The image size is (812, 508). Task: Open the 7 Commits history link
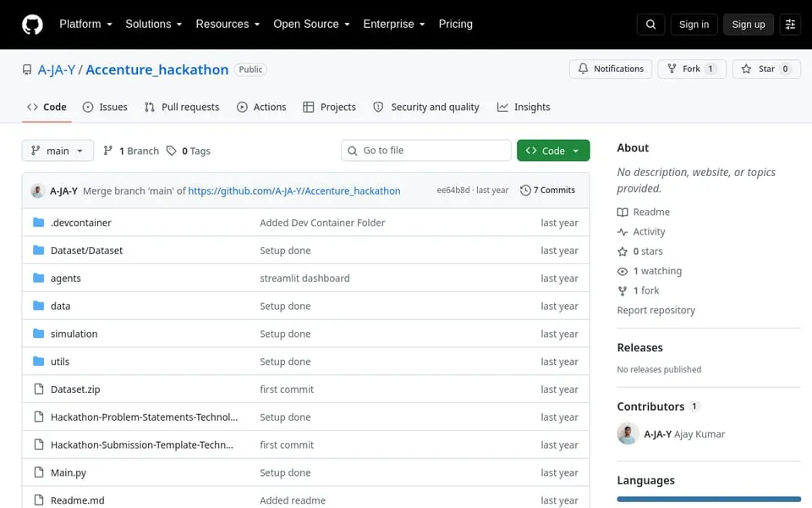pyautogui.click(x=548, y=190)
